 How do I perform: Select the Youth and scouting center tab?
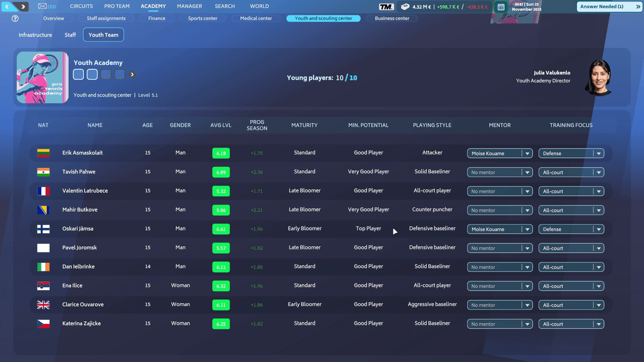[324, 18]
